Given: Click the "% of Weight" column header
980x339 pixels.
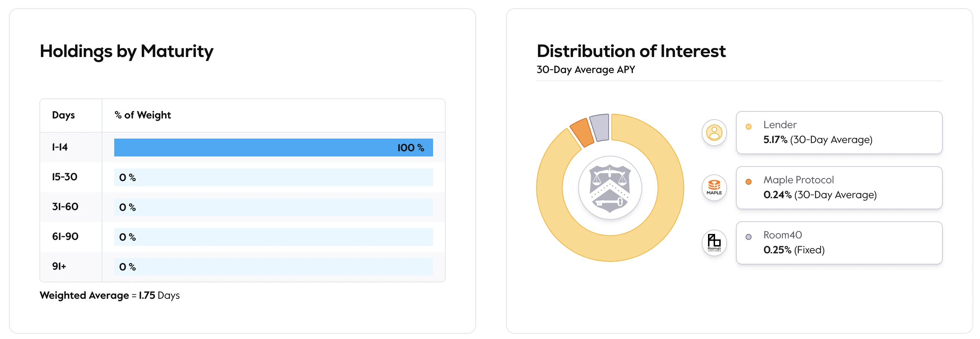Looking at the screenshot, I should [142, 115].
